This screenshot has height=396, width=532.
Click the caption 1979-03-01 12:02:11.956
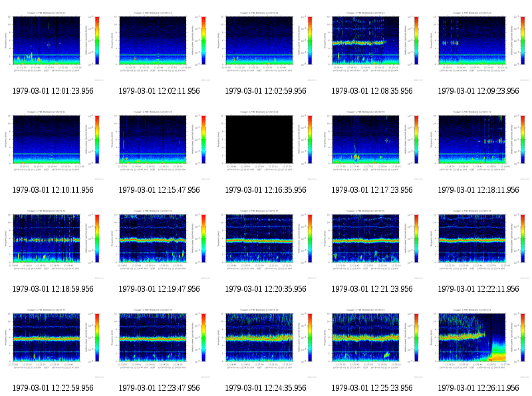160,91
